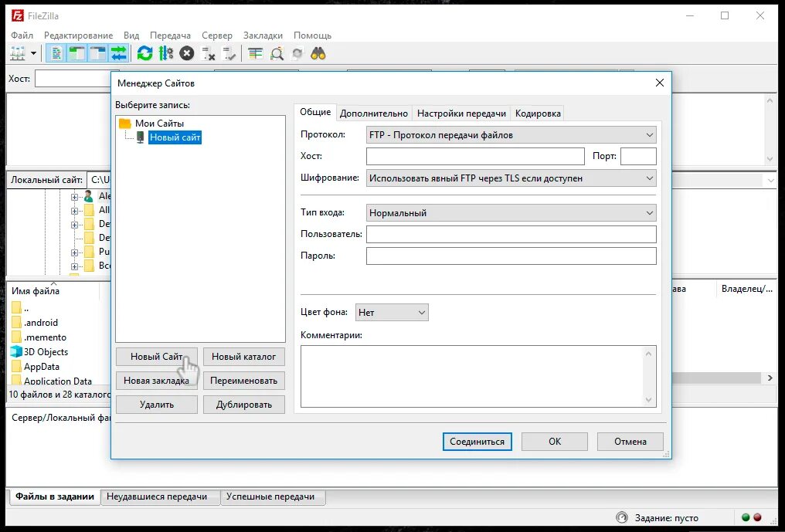Open the Редактирование menu
The image size is (785, 532).
tap(79, 36)
